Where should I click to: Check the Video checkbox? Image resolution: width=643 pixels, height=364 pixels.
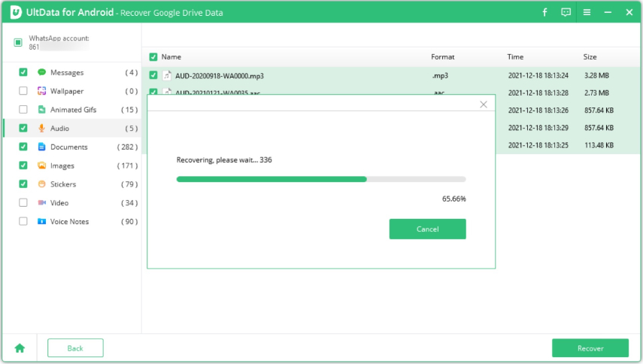[x=23, y=202]
